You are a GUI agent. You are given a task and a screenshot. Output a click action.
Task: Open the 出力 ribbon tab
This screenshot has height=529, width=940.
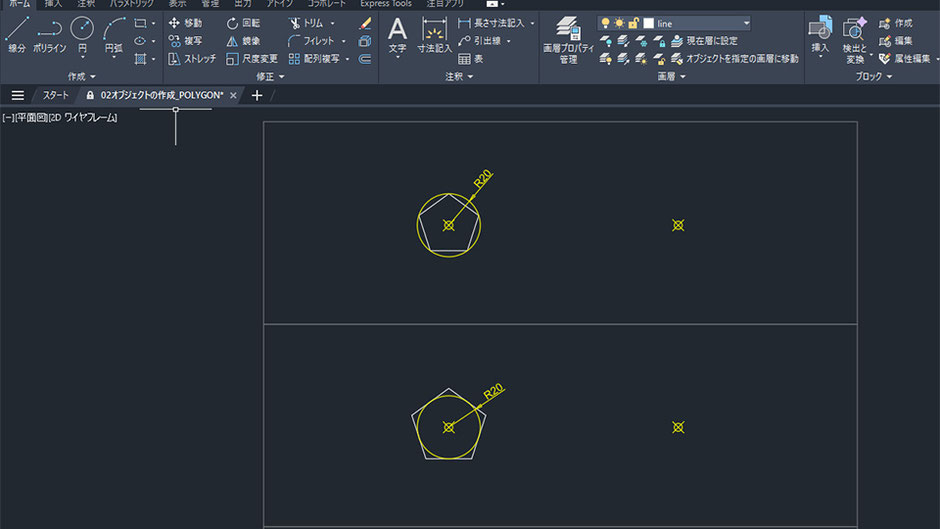243,4
